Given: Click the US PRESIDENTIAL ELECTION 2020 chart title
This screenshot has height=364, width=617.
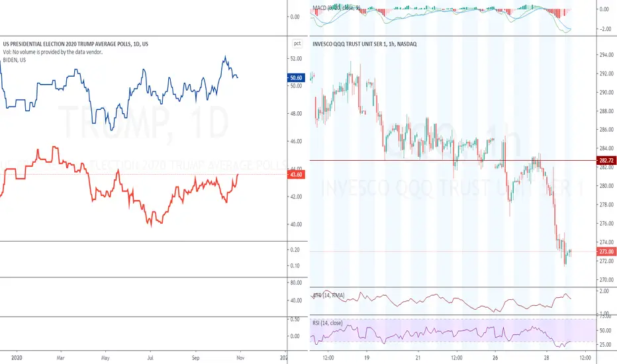Looking at the screenshot, I should click(x=75, y=44).
